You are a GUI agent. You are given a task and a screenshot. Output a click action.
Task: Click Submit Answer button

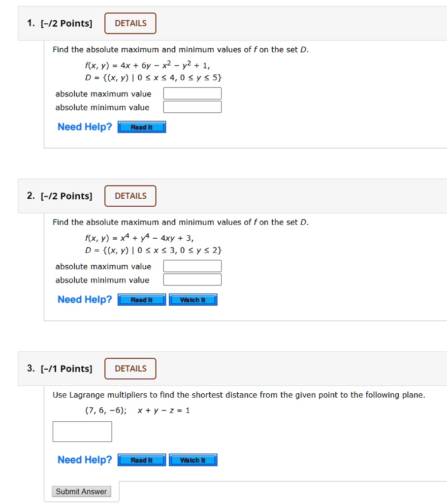(x=81, y=491)
